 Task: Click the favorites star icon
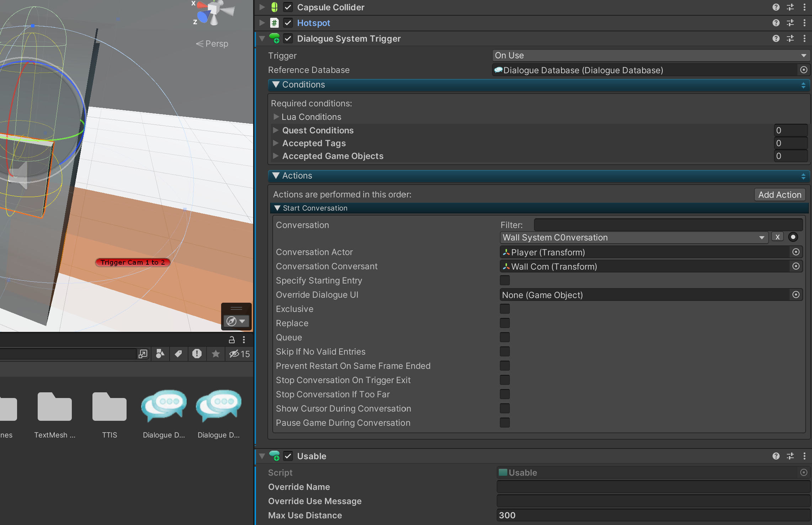pos(215,354)
